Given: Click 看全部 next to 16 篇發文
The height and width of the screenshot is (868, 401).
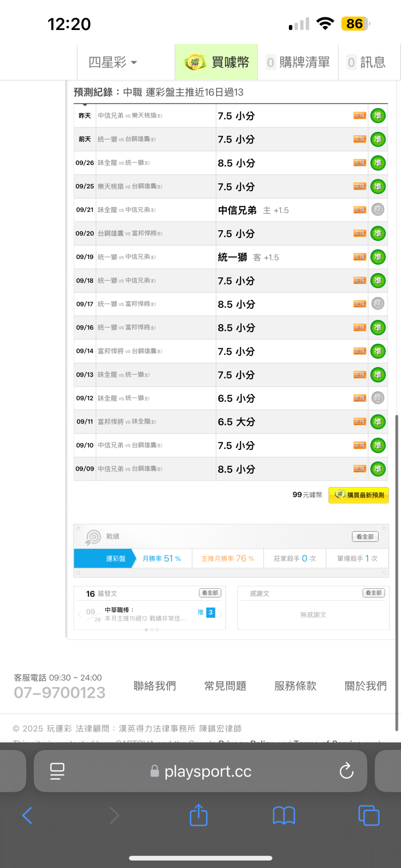Looking at the screenshot, I should pyautogui.click(x=210, y=593).
